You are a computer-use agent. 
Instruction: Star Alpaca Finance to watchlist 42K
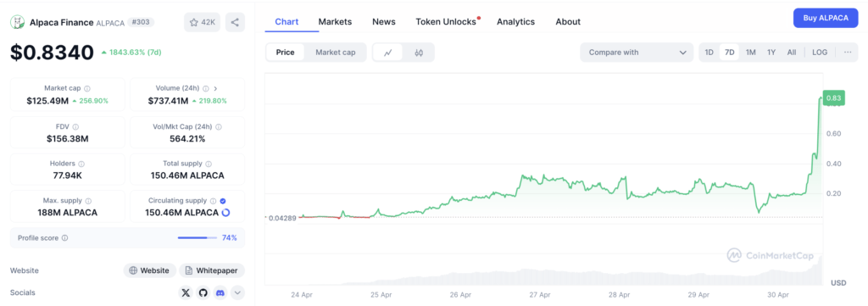tap(202, 22)
